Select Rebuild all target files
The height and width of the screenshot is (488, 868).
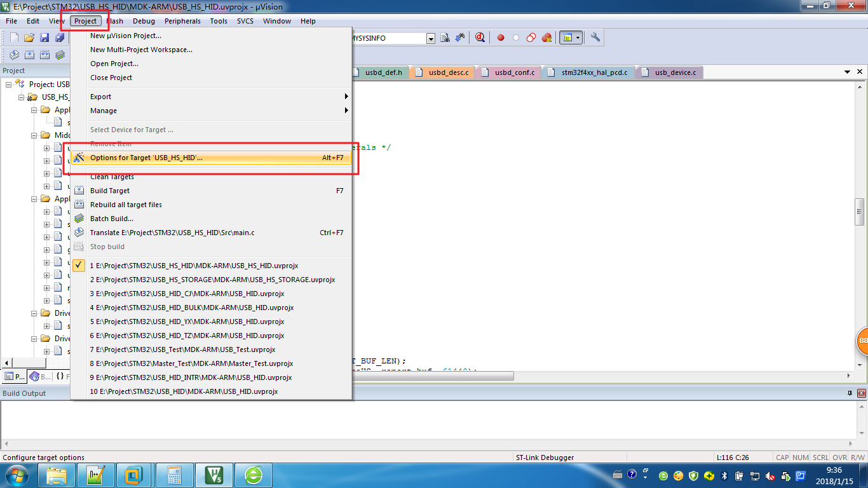211,205
